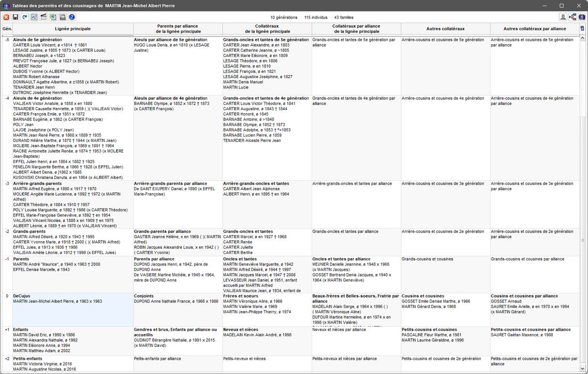Select 'MARTIN Jean-Michel Albert Pierre' in DeCujus cell
588x374 pixels.
(x=57, y=301)
